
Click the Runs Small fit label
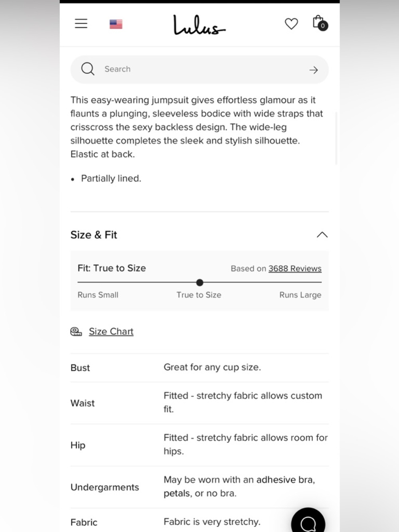point(98,295)
